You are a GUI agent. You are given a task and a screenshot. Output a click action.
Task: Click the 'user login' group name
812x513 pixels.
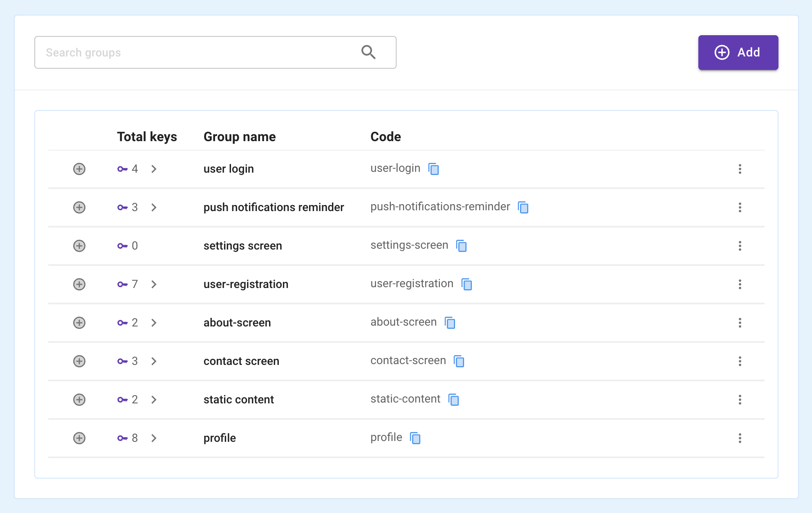click(229, 169)
